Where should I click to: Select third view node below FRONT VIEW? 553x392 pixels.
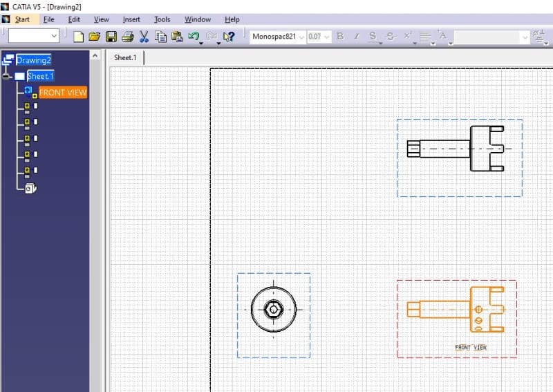pyautogui.click(x=30, y=140)
